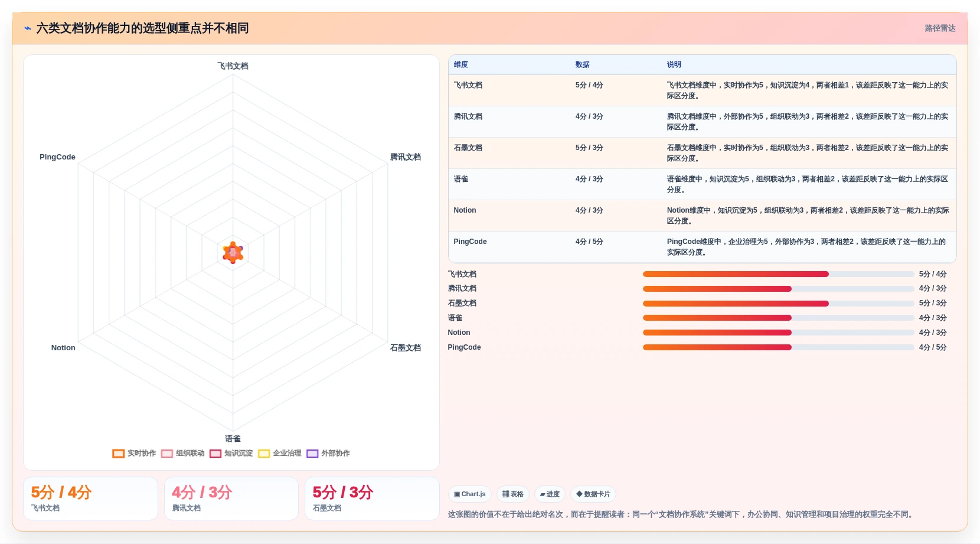Click the 5分 / 4分 value in 飞书文档 table row
980x544 pixels.
589,85
